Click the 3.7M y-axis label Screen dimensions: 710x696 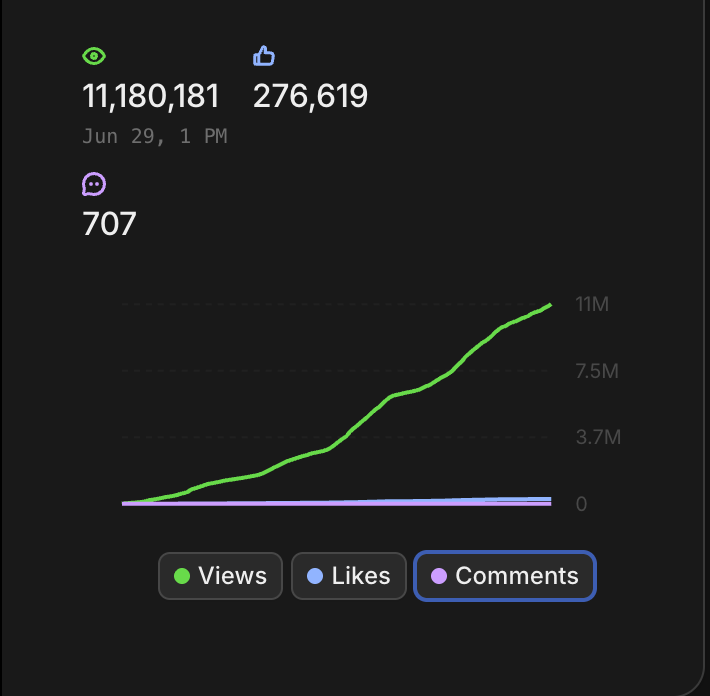[598, 438]
